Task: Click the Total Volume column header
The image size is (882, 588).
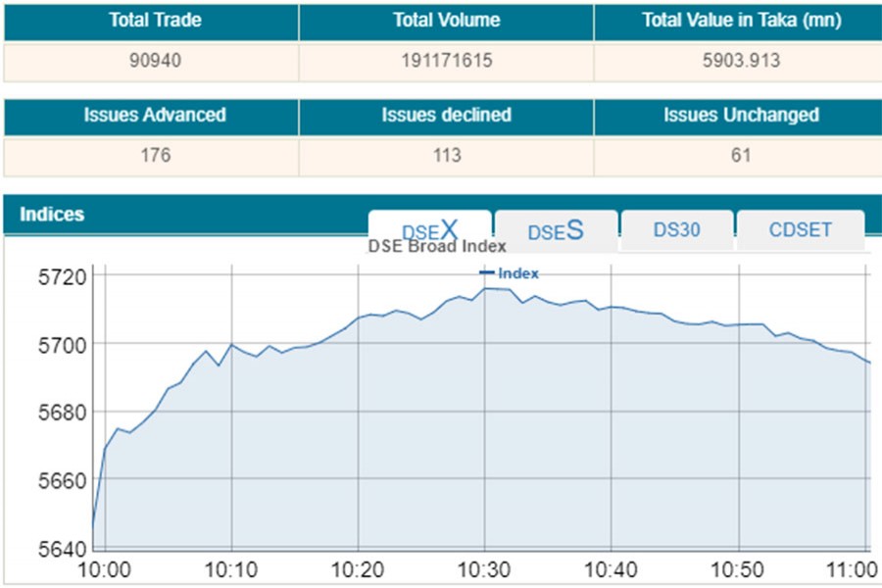Action: click(x=446, y=21)
